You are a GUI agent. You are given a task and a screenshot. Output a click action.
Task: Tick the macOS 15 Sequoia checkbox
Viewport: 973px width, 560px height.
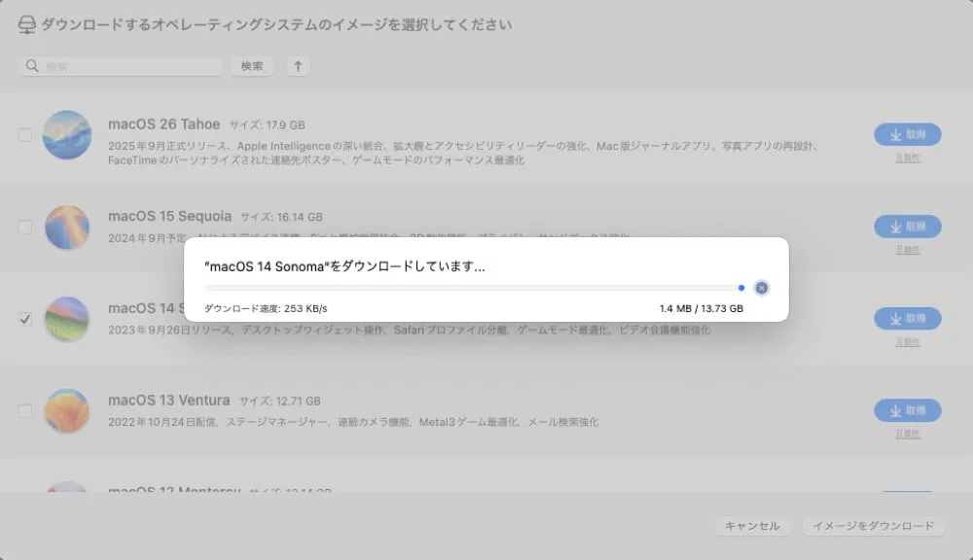point(25,227)
